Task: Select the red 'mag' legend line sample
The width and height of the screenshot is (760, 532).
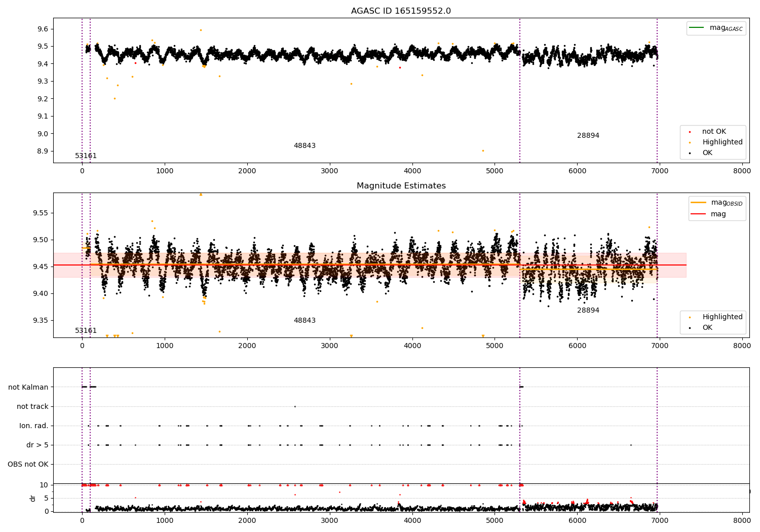Action: tap(698, 214)
